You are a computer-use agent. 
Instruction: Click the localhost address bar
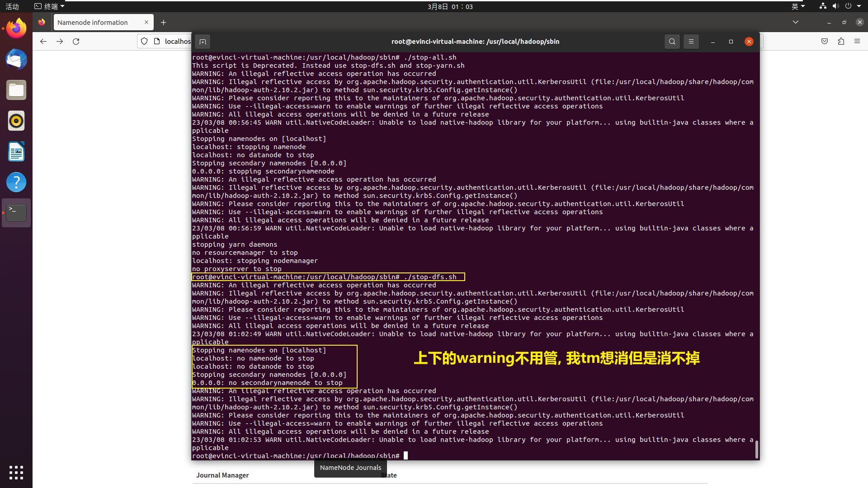178,41
